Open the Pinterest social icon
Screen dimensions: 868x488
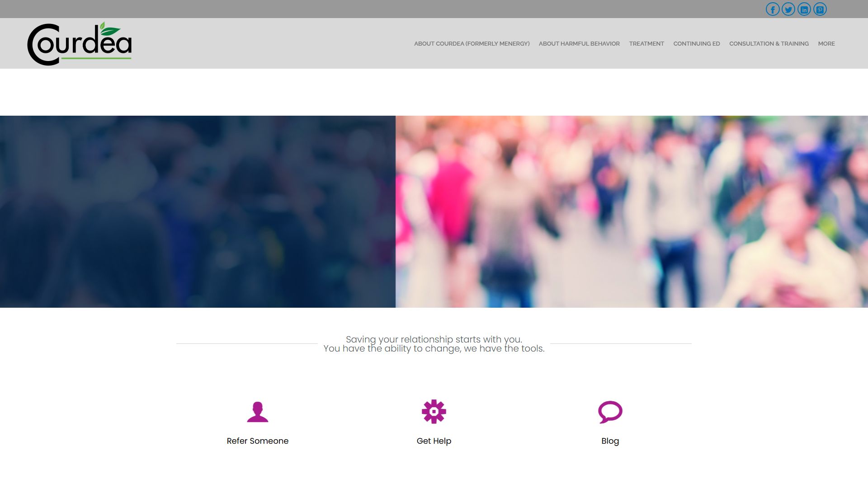tap(820, 9)
